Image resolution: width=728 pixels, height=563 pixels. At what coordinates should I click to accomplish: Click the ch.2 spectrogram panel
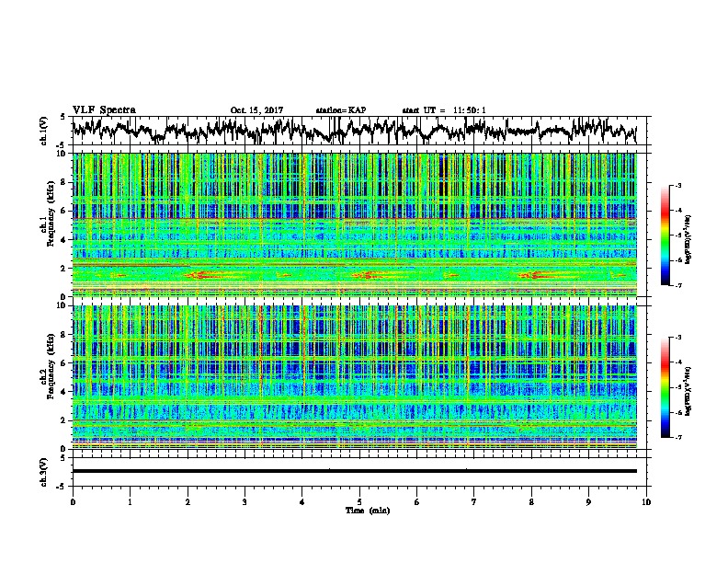pos(355,377)
